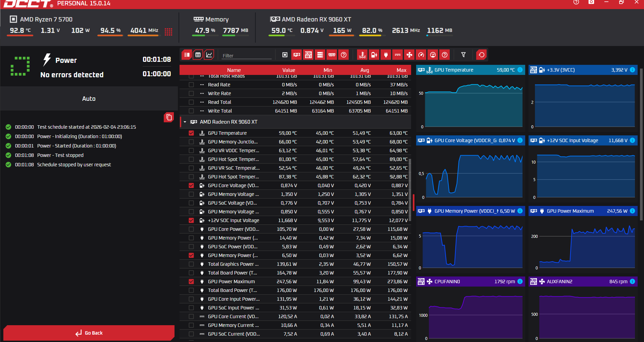Take a screenshot with camera icon
The image size is (644, 342).
point(591,2)
